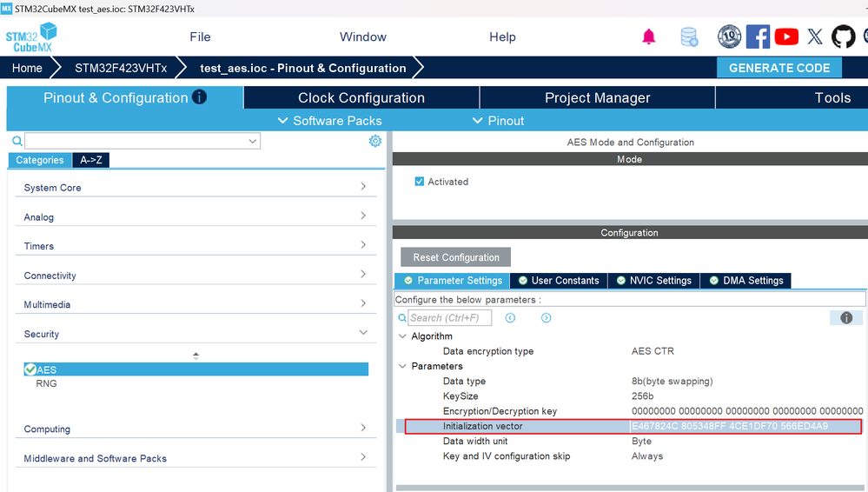The height and width of the screenshot is (492, 868).
Task: Collapse the Algorithm parameter group
Action: [402, 336]
